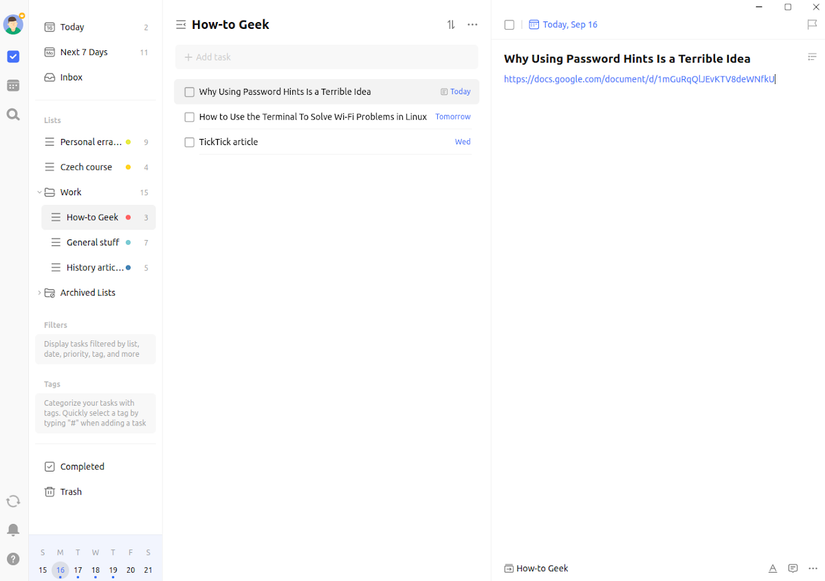Viewport: 825px width, 581px height.
Task: Open the calendar view icon in sidebar
Action: (x=13, y=85)
